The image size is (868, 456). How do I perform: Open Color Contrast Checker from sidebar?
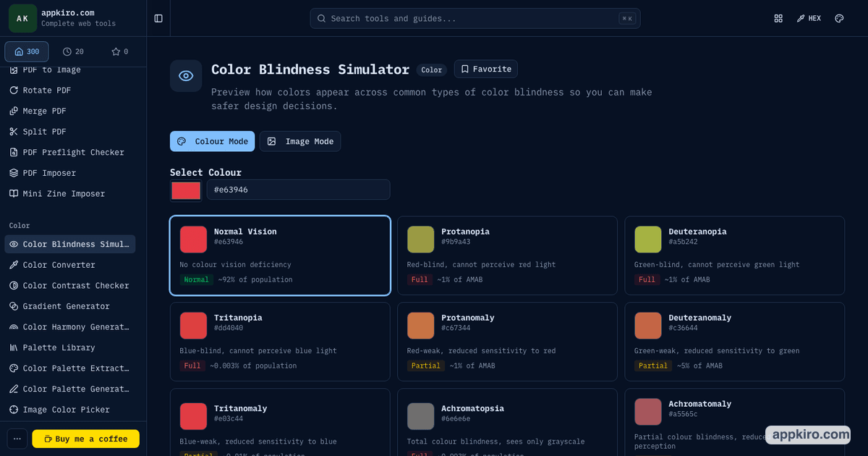coord(70,285)
